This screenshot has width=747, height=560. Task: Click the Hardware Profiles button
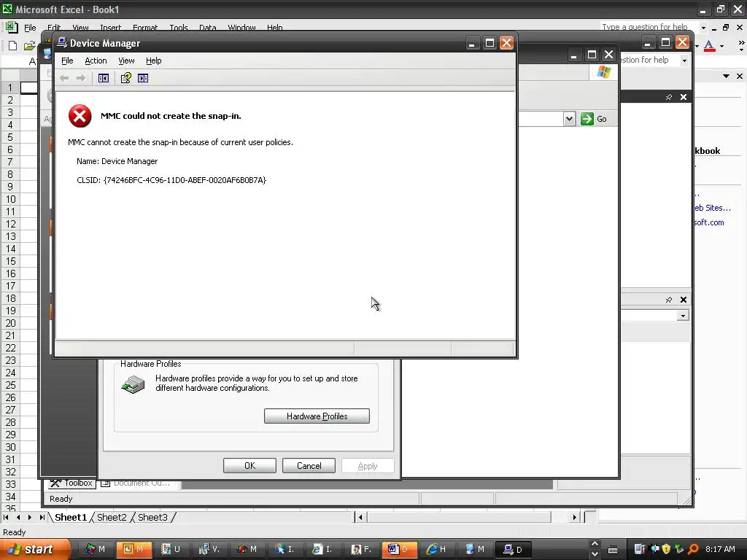pyautogui.click(x=317, y=416)
